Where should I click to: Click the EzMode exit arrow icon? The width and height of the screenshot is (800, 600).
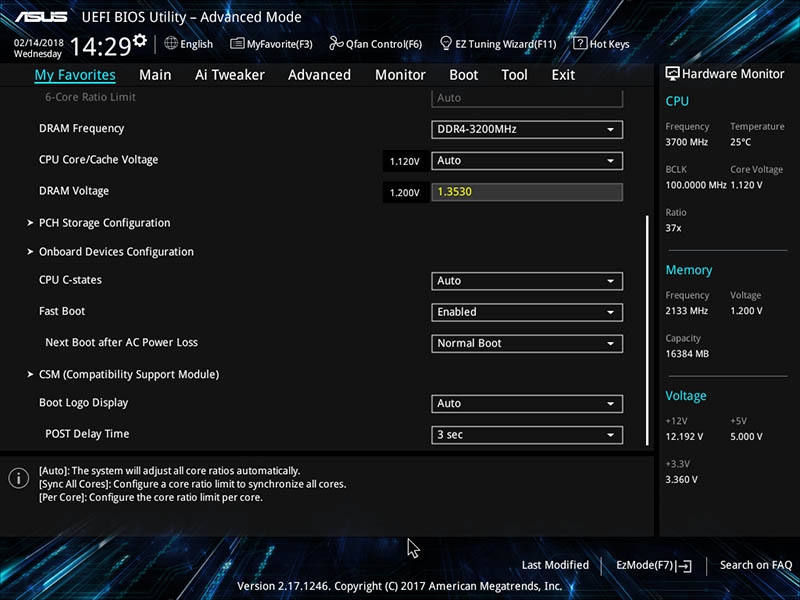[x=685, y=565]
